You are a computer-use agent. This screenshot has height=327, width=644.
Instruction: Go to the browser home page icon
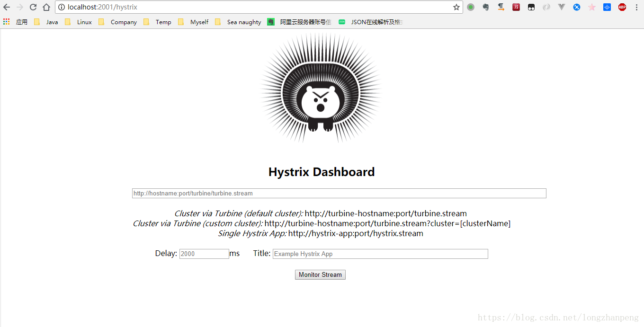click(46, 7)
